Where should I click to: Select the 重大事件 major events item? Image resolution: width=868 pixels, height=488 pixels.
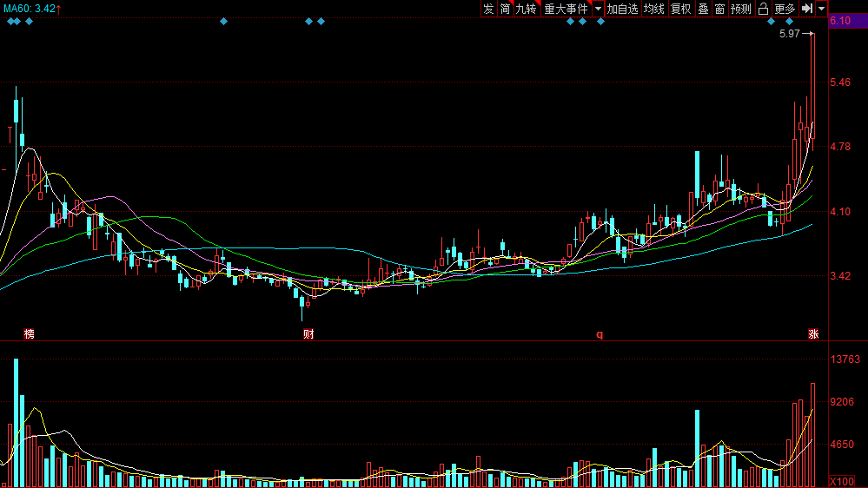(566, 9)
